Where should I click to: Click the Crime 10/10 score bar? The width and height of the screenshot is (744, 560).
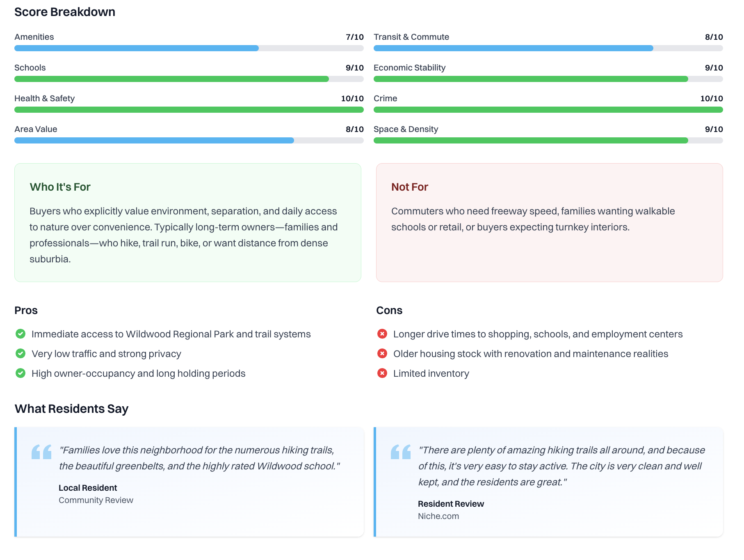click(548, 110)
